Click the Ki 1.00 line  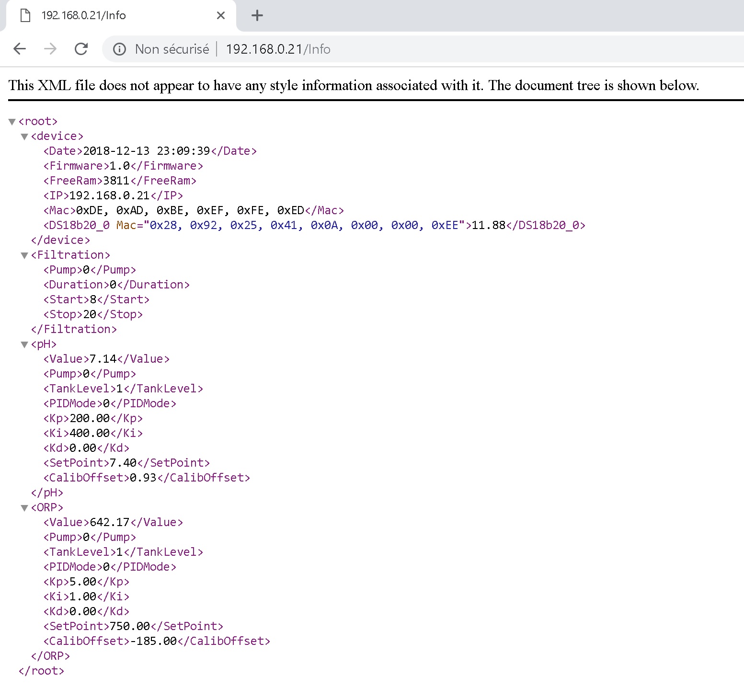click(x=86, y=597)
